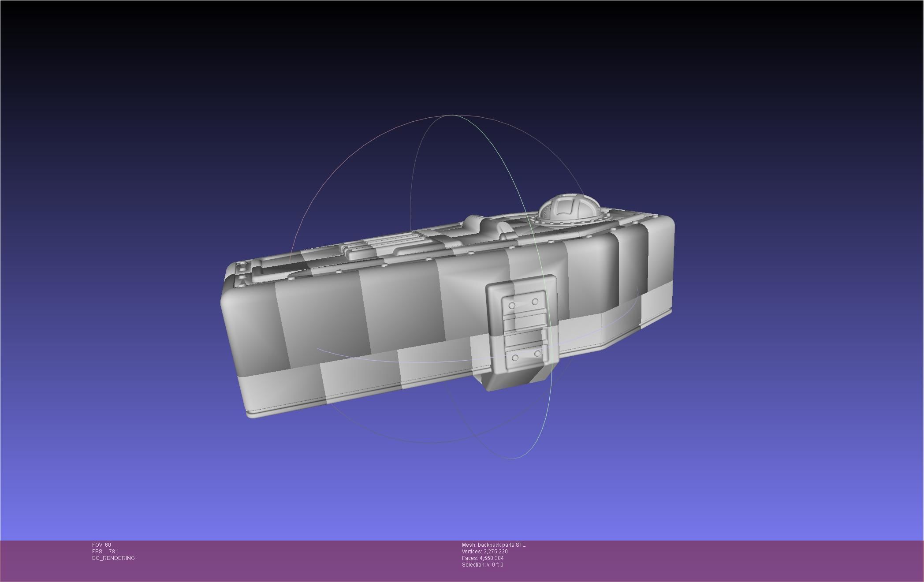Viewport: 924px width, 582px height.
Task: Click the dome on top of the backpack
Action: click(569, 209)
